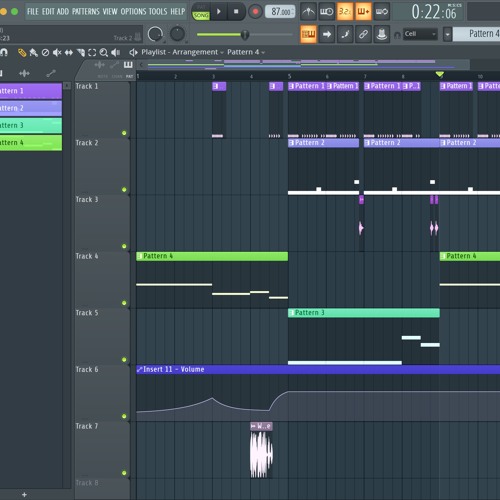
Task: Select Pattern 2 in the picker panel
Action: pos(31,108)
